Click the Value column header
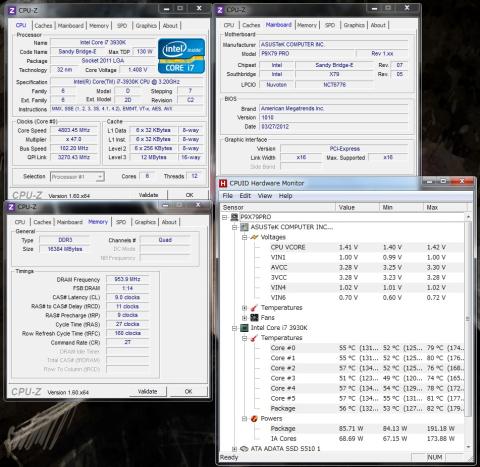This screenshot has height=467, width=480. click(357, 207)
